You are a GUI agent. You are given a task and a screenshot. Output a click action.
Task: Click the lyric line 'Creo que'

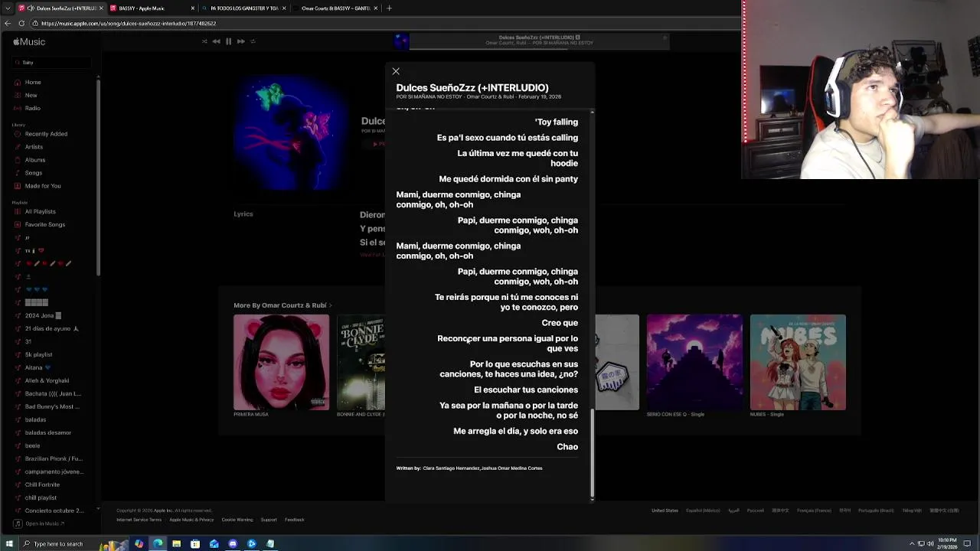point(560,323)
